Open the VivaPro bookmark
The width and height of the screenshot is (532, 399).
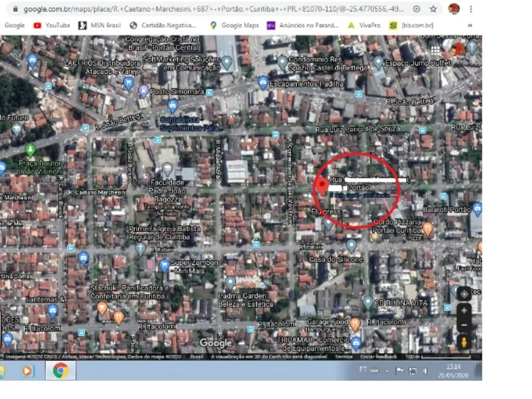click(364, 26)
